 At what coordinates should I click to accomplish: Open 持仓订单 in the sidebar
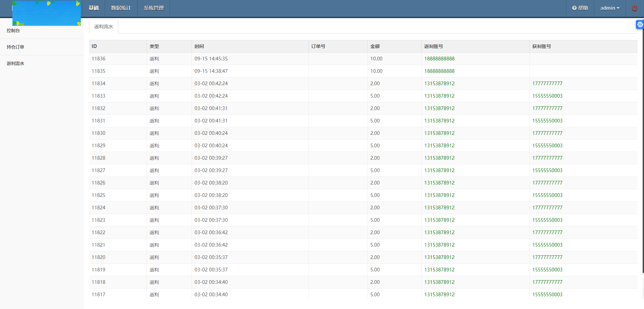[15, 47]
